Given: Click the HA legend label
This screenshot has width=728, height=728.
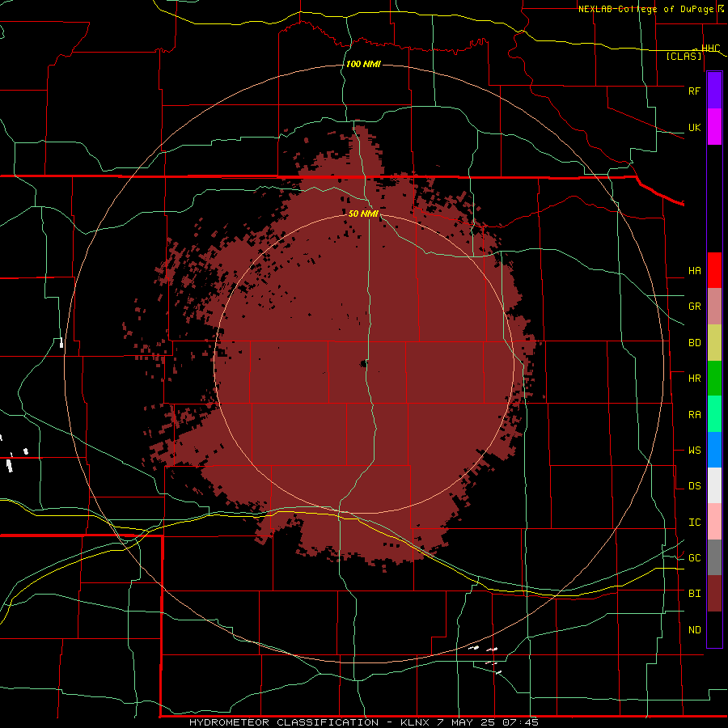Looking at the screenshot, I should [694, 270].
